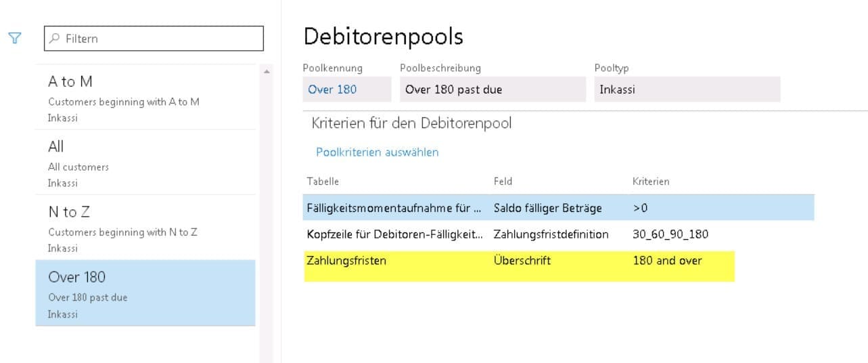Click the '30_60_90_180' criteria cell
This screenshot has width=868, height=363.
click(670, 234)
